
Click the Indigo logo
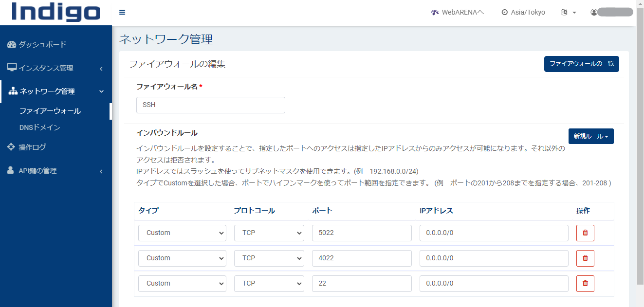56,12
